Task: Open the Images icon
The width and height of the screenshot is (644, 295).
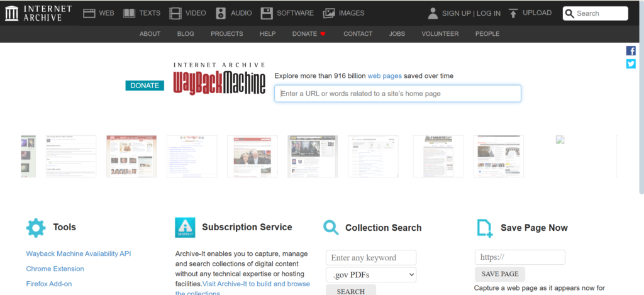Action: click(329, 13)
